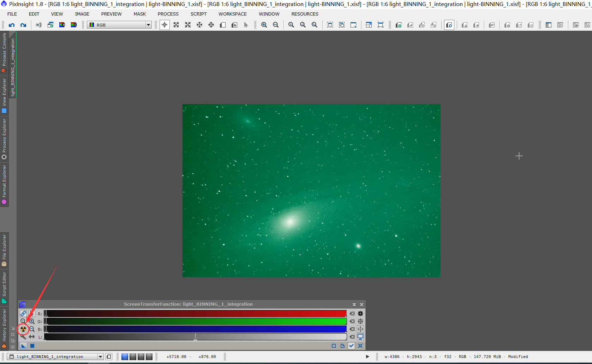Adjust the L channel midtones slider
Image resolution: width=592 pixels, height=364 pixels.
tap(195, 337)
